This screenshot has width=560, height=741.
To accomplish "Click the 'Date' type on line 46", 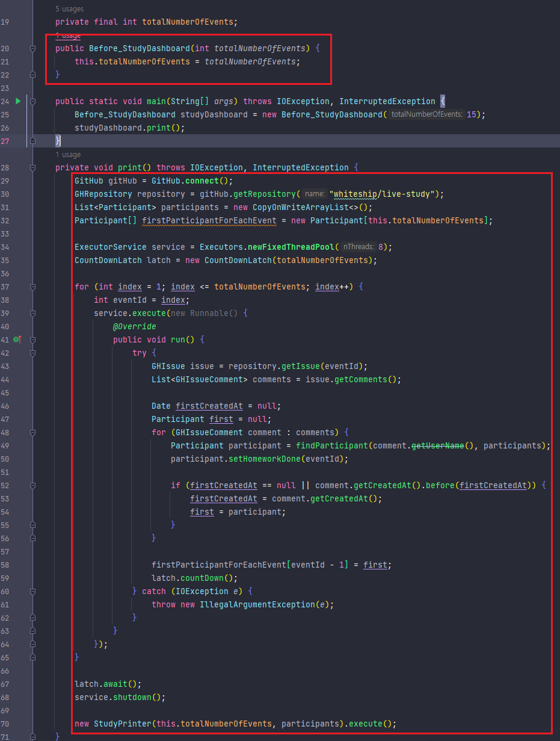I will tap(161, 406).
